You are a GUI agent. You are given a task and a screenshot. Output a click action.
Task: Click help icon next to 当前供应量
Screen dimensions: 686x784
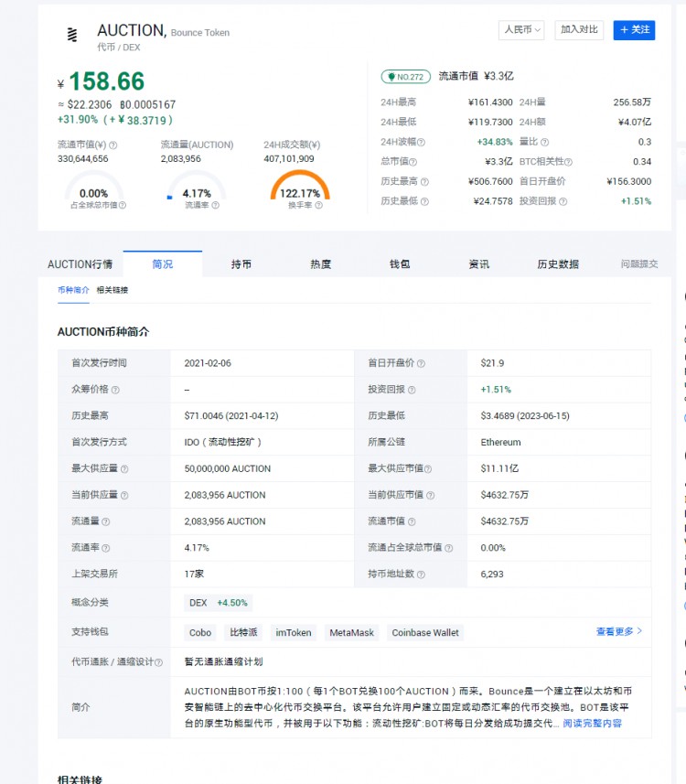(x=124, y=496)
